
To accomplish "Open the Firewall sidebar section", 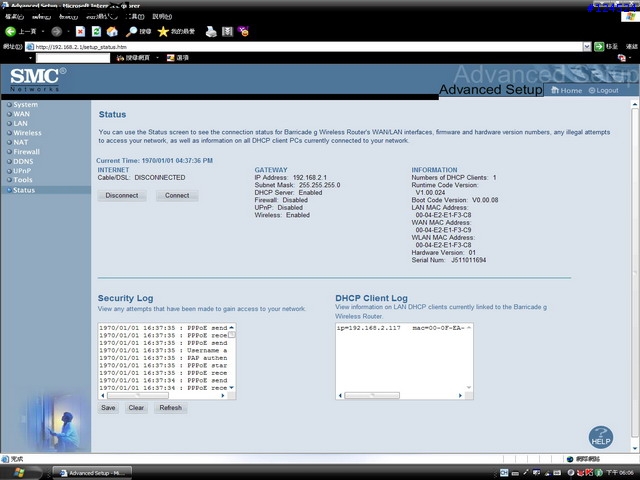I will pos(27,151).
